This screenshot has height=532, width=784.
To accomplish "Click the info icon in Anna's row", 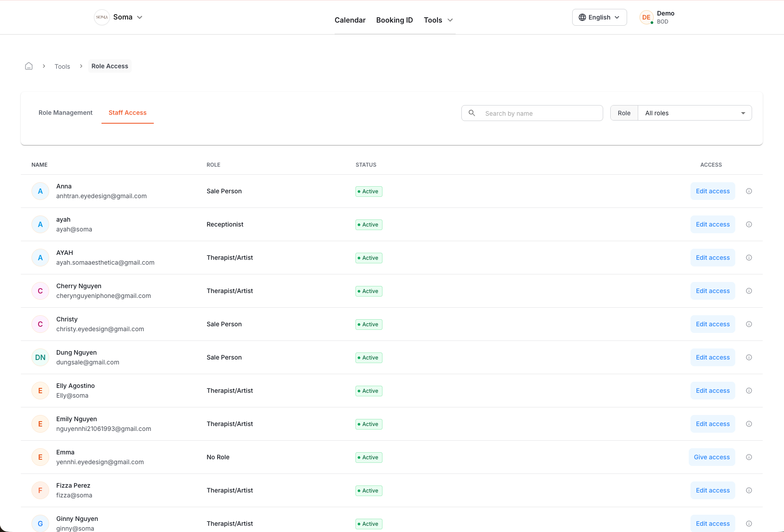I will [x=749, y=191].
